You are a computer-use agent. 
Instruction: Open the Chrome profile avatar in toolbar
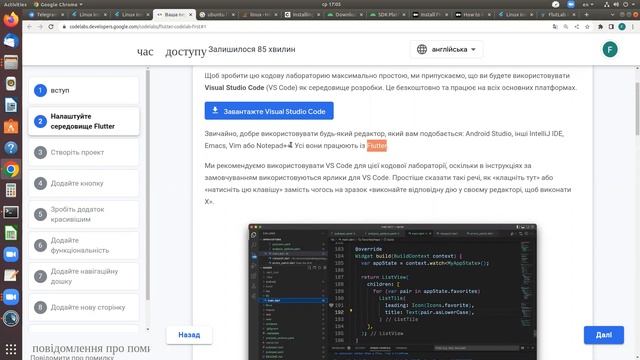(622, 27)
